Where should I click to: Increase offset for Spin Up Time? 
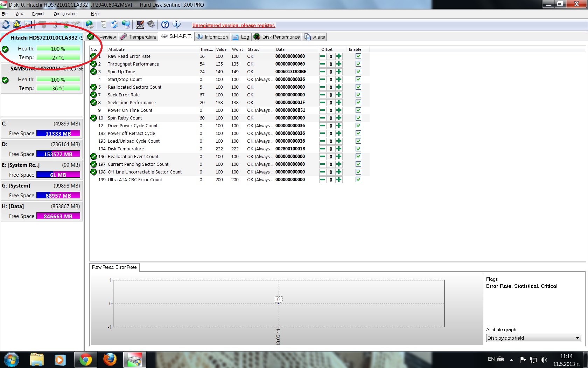pos(339,72)
